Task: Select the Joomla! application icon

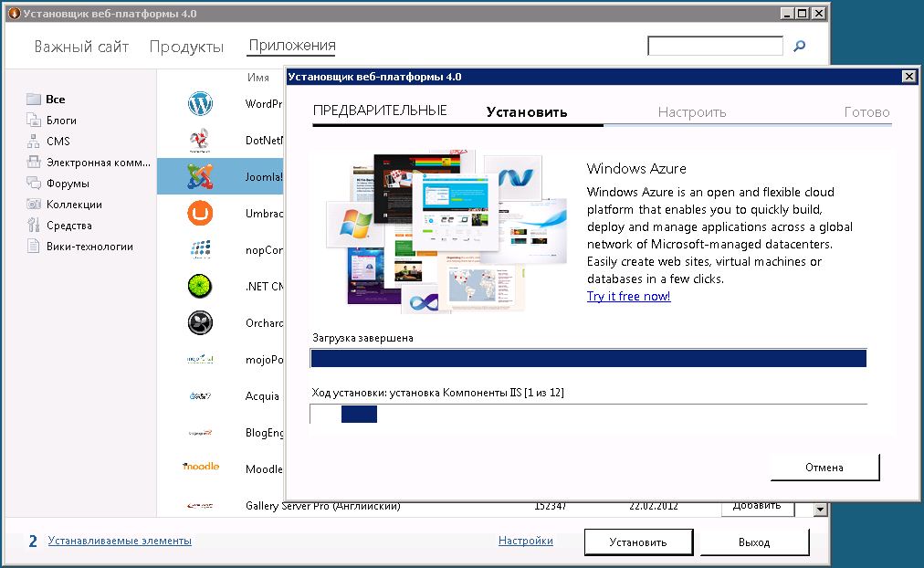Action: (200, 176)
